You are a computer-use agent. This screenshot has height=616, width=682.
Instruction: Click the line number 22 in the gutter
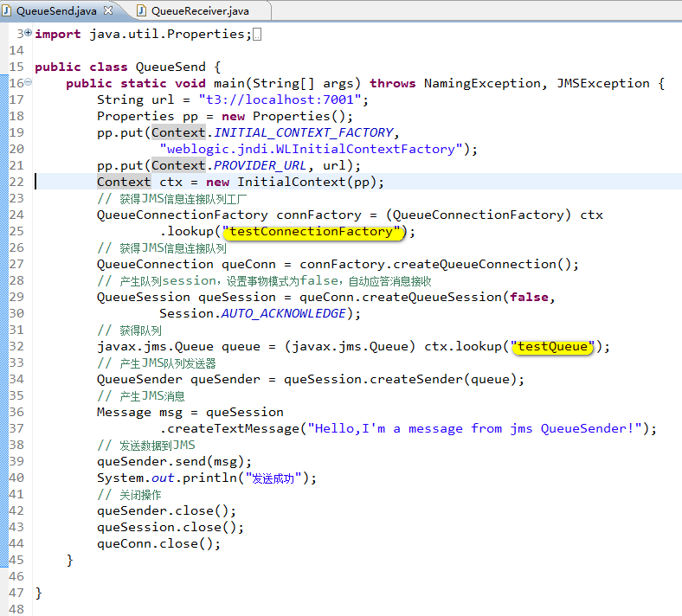(16, 182)
